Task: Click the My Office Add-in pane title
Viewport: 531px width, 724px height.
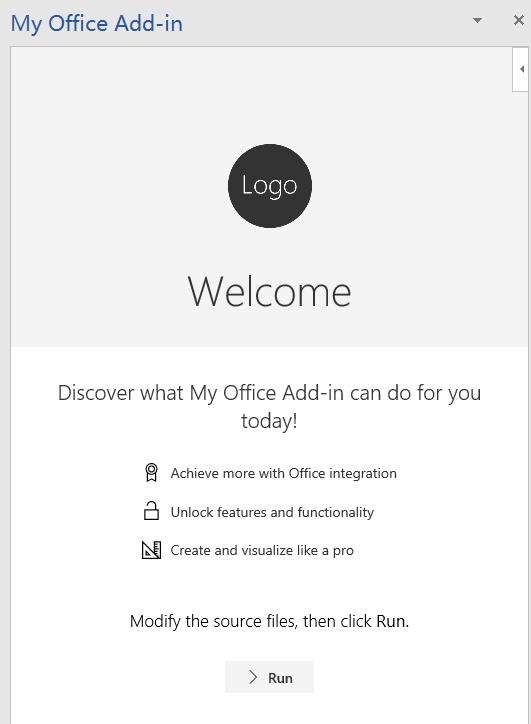Action: [x=97, y=24]
